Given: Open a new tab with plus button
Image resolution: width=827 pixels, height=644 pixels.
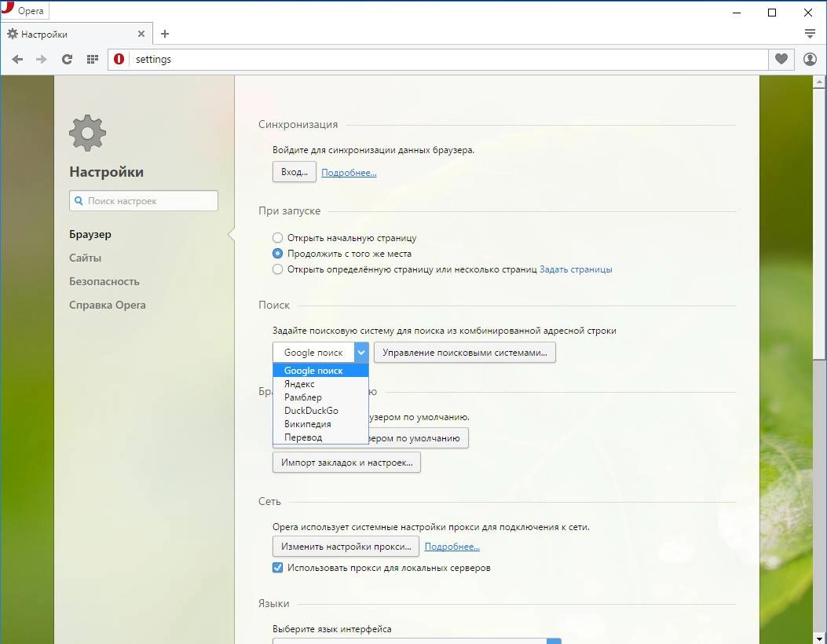Looking at the screenshot, I should click(165, 34).
